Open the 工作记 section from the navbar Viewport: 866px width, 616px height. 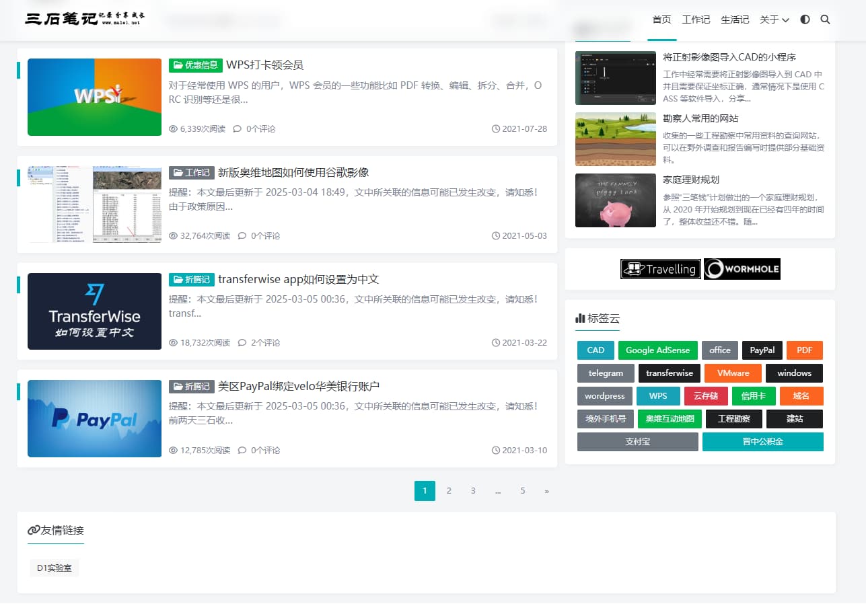pyautogui.click(x=696, y=20)
